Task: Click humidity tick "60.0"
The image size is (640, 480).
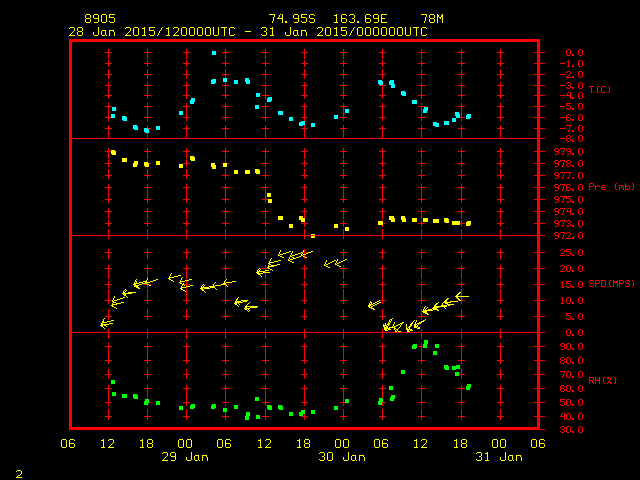Action: tap(571, 389)
